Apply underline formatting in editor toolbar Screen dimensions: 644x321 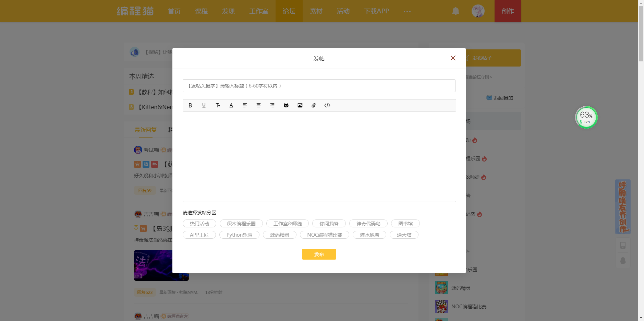pyautogui.click(x=204, y=105)
